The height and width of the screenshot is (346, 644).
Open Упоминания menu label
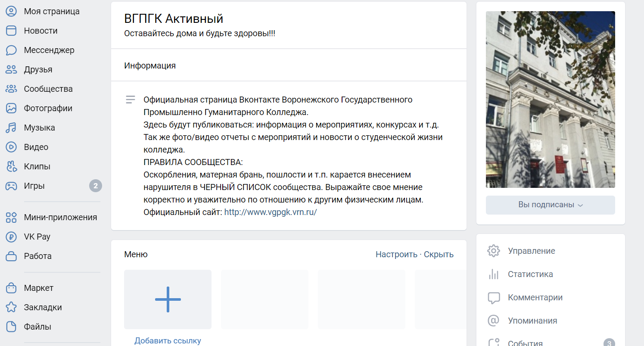click(532, 321)
